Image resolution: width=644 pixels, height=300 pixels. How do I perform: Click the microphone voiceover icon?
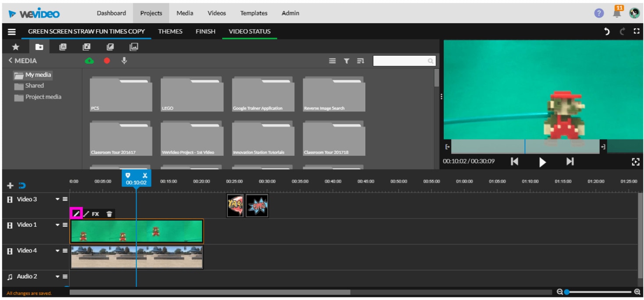pyautogui.click(x=124, y=61)
